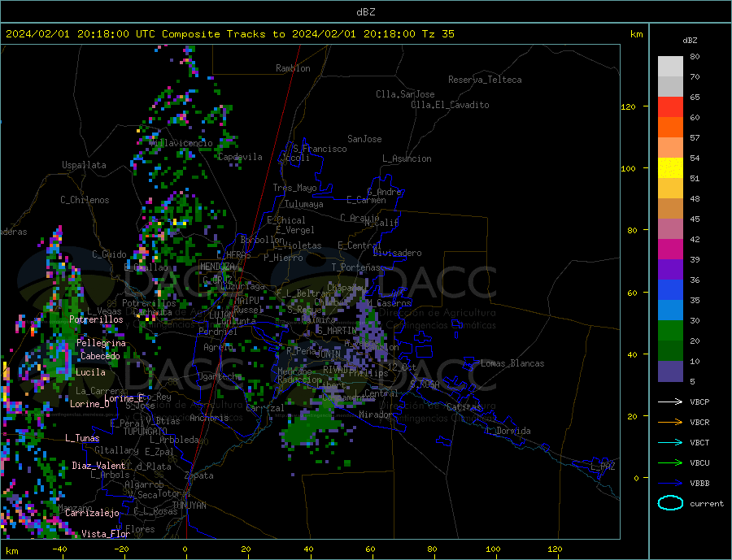
Task: Click the Potrerillos pink-outlined label
Action: [x=96, y=319]
